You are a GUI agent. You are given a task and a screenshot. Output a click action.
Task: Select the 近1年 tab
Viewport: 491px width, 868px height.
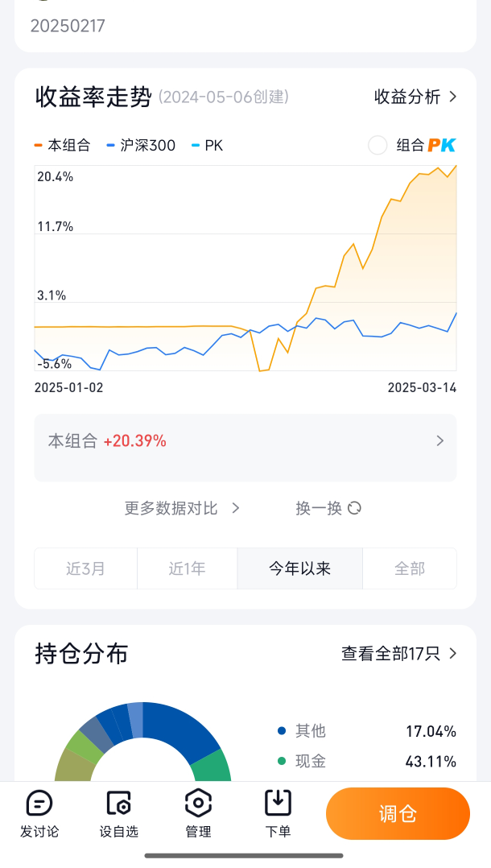(x=187, y=568)
